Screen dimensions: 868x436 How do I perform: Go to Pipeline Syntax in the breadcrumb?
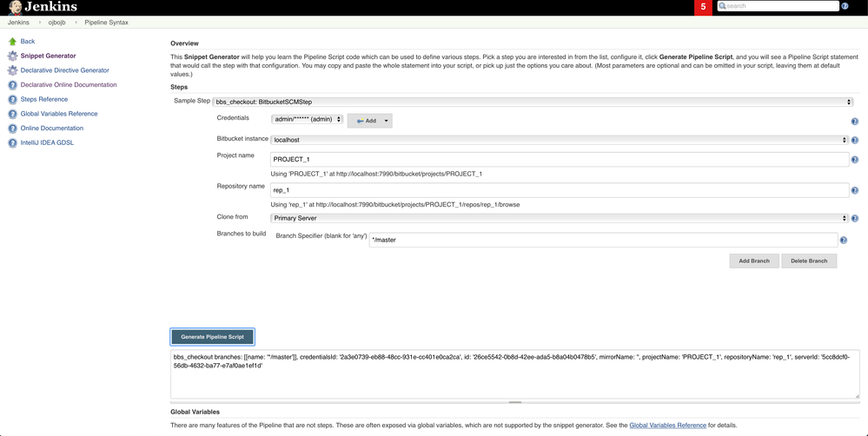(106, 23)
